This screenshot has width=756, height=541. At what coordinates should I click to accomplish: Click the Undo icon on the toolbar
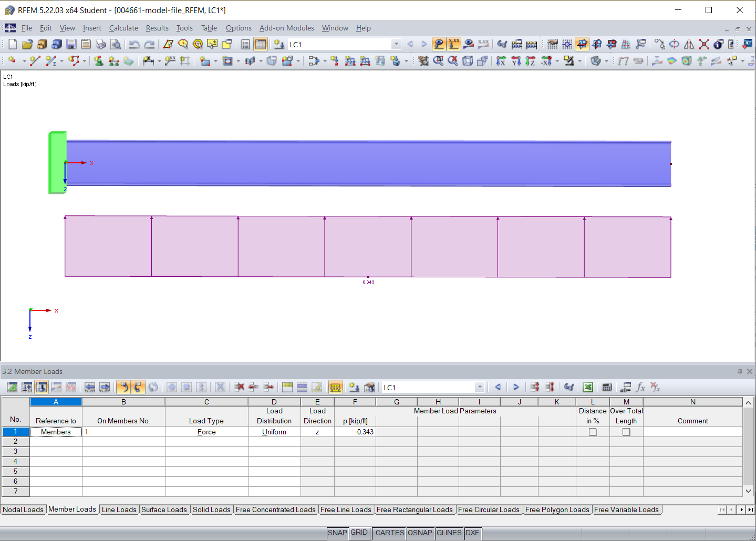[135, 44]
